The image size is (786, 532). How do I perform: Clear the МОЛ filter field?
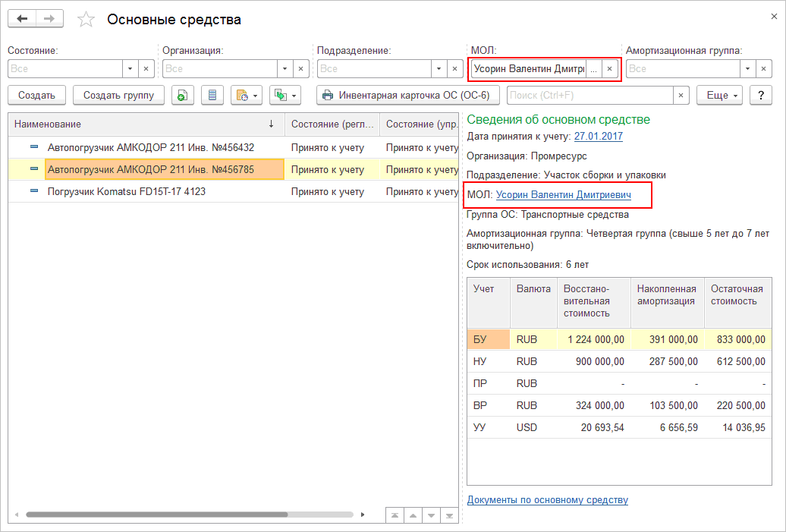pyautogui.click(x=609, y=69)
